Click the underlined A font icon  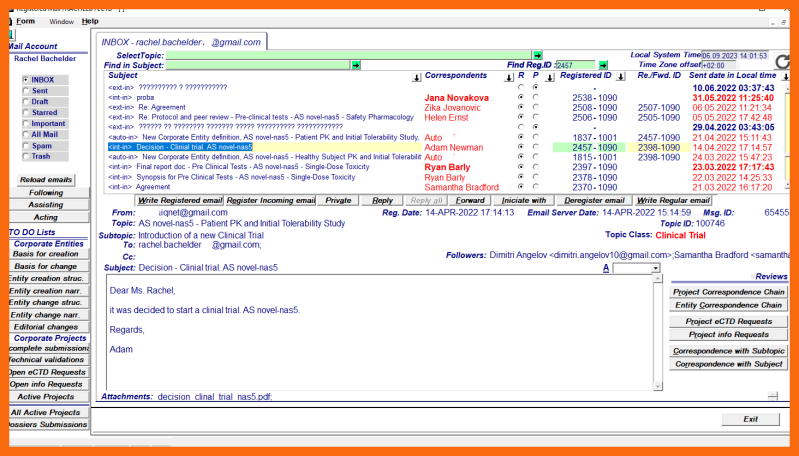point(606,268)
